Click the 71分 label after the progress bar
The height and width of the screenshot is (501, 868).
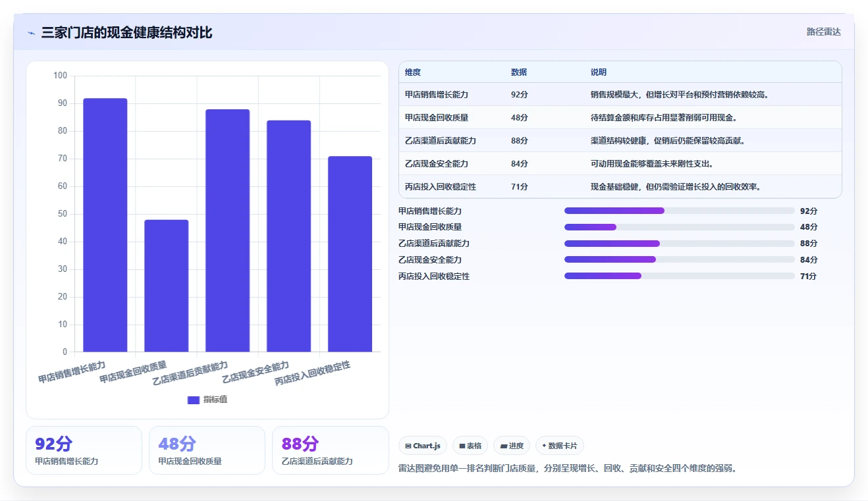(x=808, y=277)
